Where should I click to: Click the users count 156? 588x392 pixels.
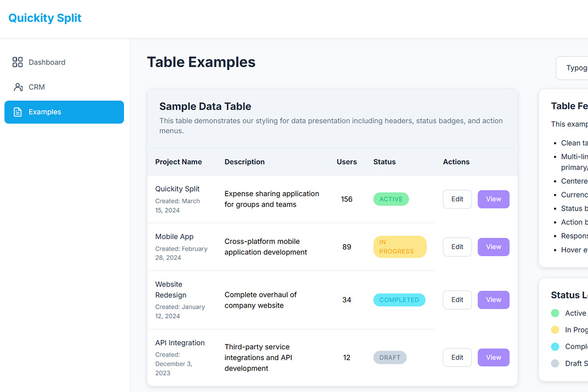(x=347, y=199)
